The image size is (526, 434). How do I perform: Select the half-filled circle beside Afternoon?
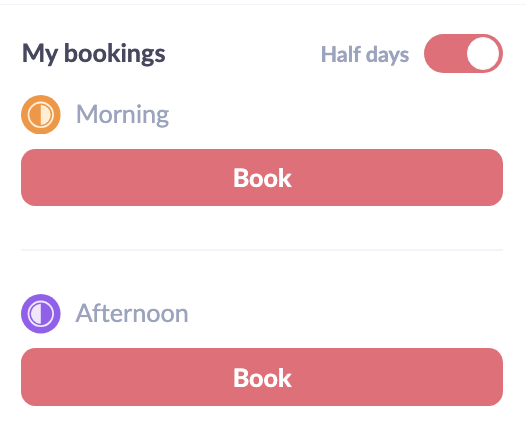tap(41, 314)
